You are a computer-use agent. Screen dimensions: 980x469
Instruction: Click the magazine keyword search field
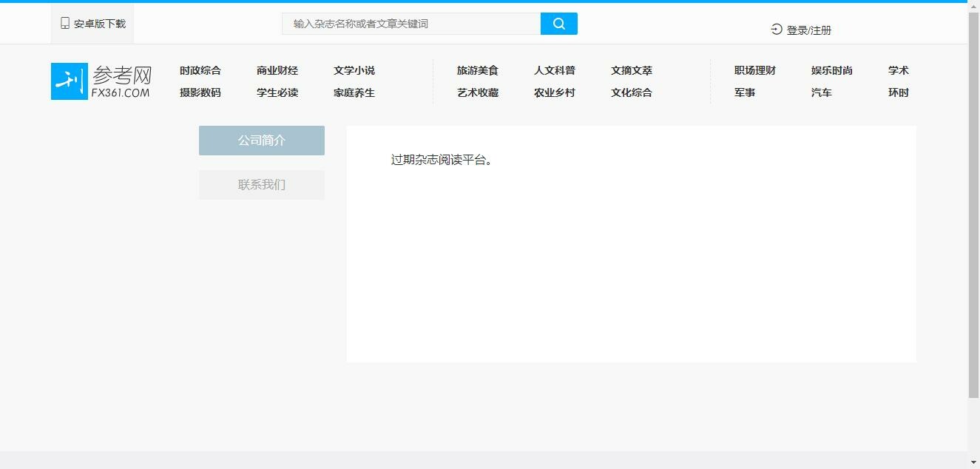(x=411, y=24)
